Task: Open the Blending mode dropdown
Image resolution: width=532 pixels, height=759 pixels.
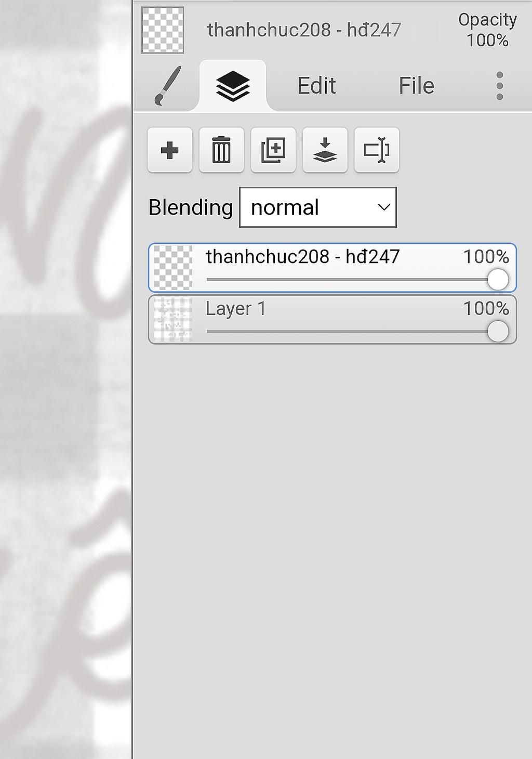Action: click(318, 207)
